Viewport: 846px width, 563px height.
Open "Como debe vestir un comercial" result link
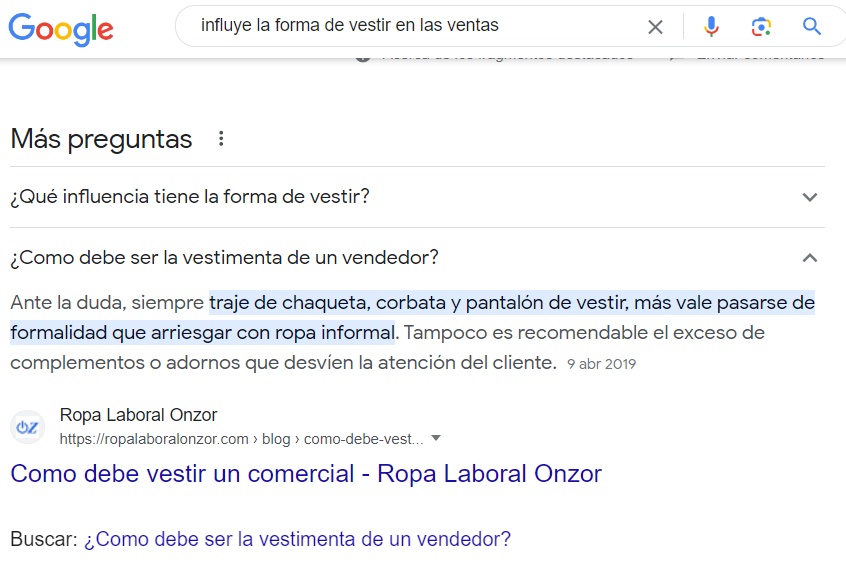pyautogui.click(x=306, y=474)
